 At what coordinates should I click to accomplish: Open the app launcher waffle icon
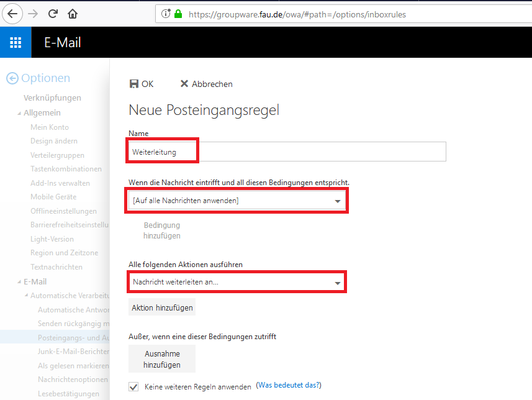16,43
